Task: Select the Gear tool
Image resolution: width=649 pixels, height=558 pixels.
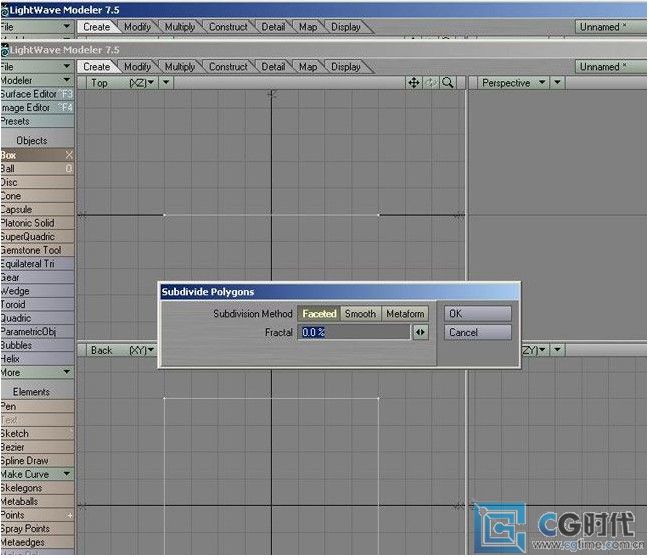Action: tap(37, 277)
